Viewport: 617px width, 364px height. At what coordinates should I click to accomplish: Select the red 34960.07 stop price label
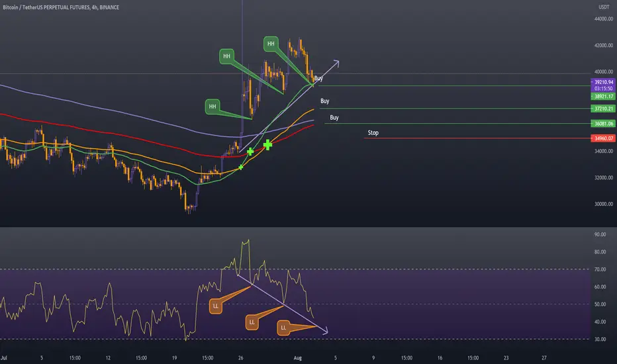(x=604, y=138)
